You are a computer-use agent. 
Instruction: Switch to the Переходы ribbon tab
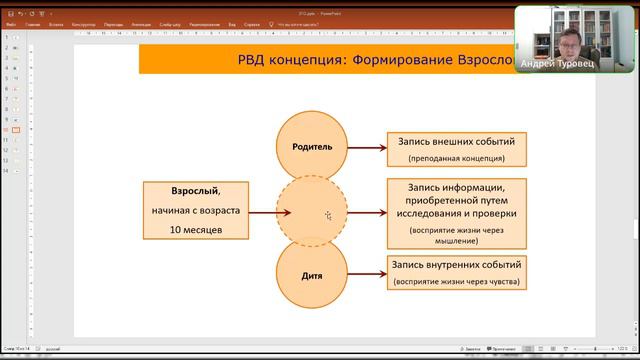point(113,24)
